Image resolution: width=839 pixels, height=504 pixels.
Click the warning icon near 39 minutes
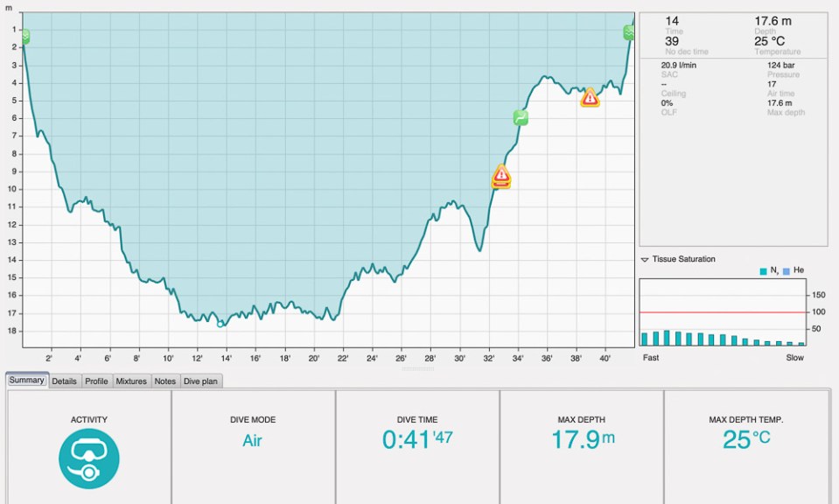click(x=590, y=97)
